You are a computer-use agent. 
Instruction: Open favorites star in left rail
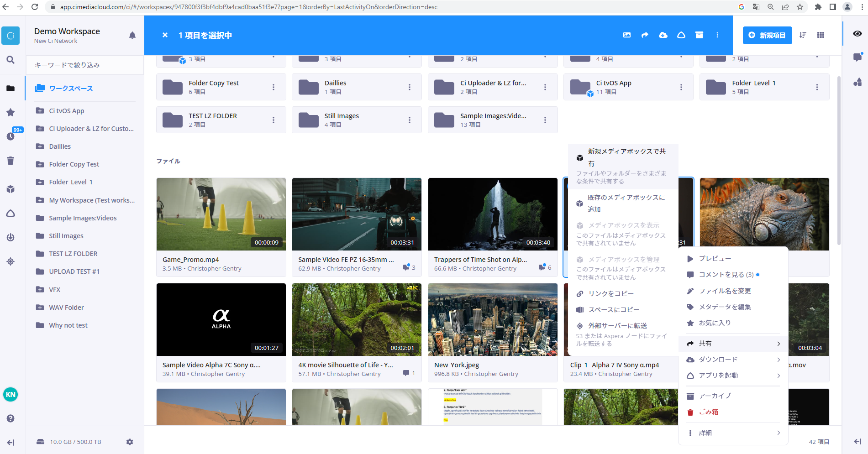point(11,112)
